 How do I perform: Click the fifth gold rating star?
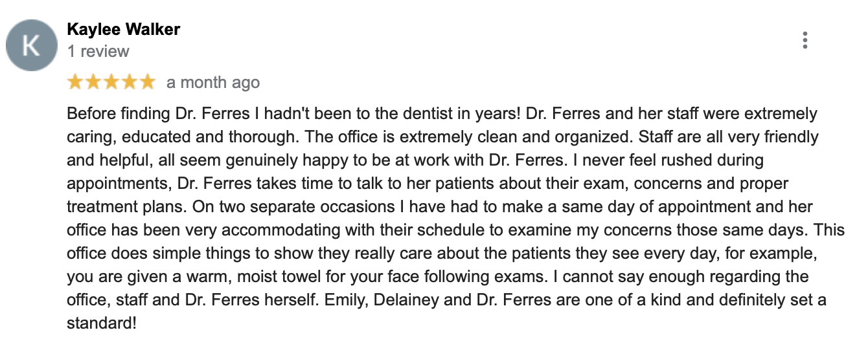[x=148, y=82]
